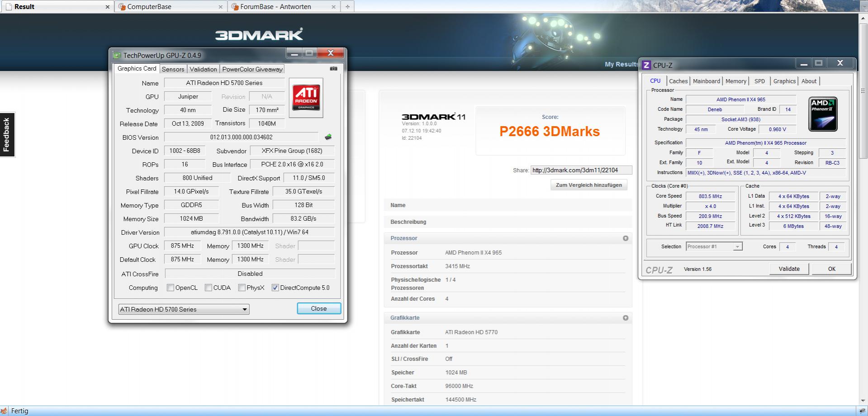Click the Fertig status bar text
Image resolution: width=868 pixels, height=416 pixels.
[19, 411]
